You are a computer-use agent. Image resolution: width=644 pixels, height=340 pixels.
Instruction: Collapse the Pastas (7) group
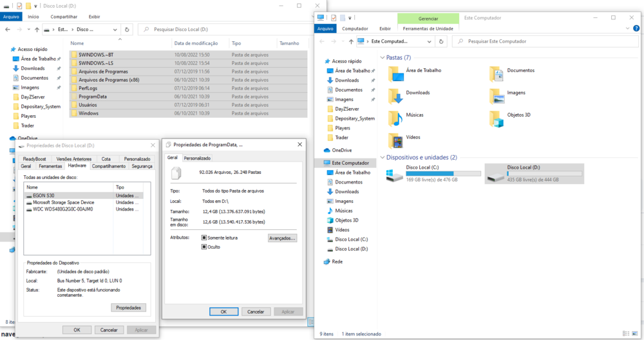pyautogui.click(x=383, y=58)
